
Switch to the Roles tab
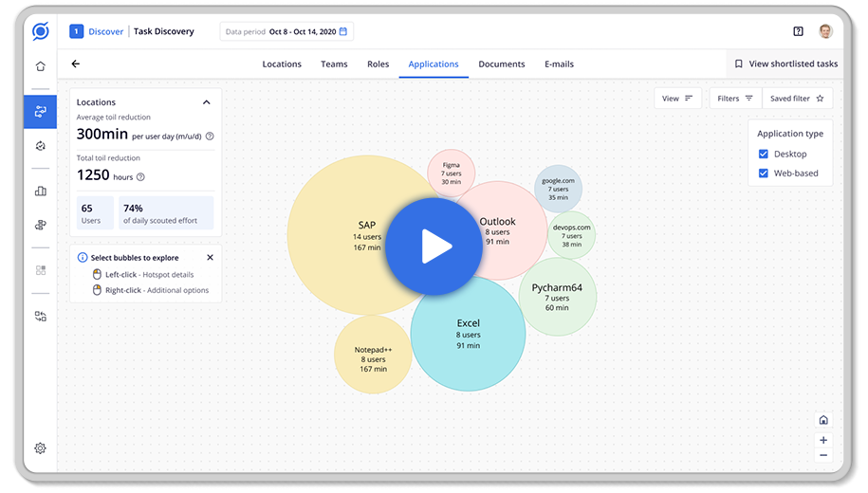379,64
